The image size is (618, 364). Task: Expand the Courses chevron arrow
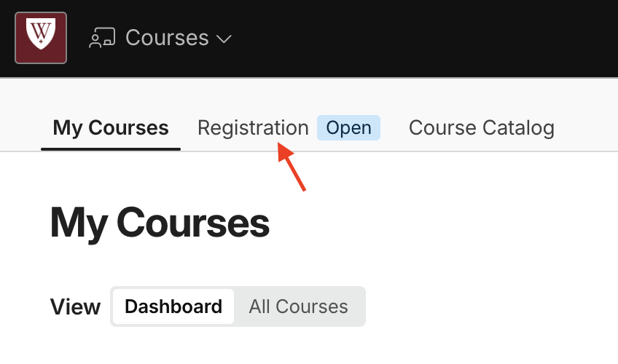tap(224, 39)
